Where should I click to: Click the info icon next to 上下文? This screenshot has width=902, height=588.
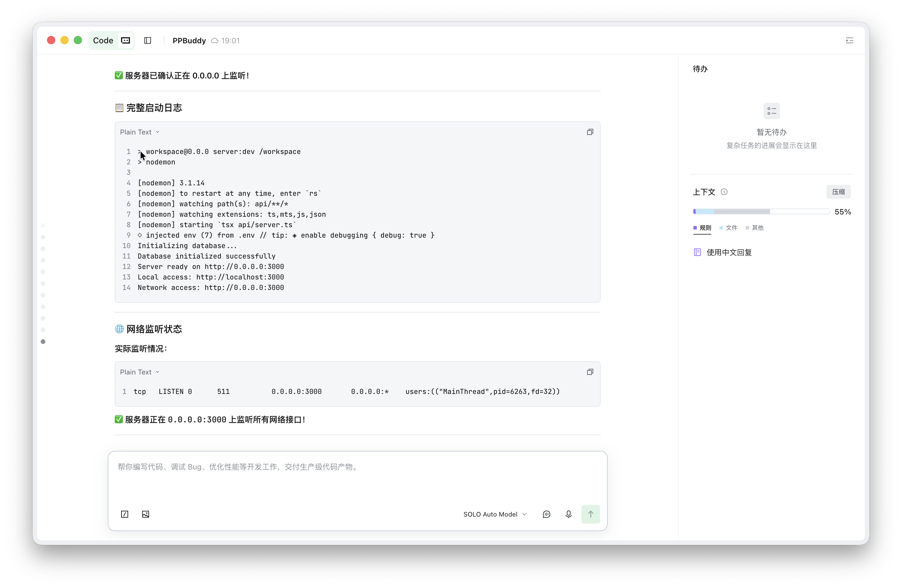[x=724, y=192]
